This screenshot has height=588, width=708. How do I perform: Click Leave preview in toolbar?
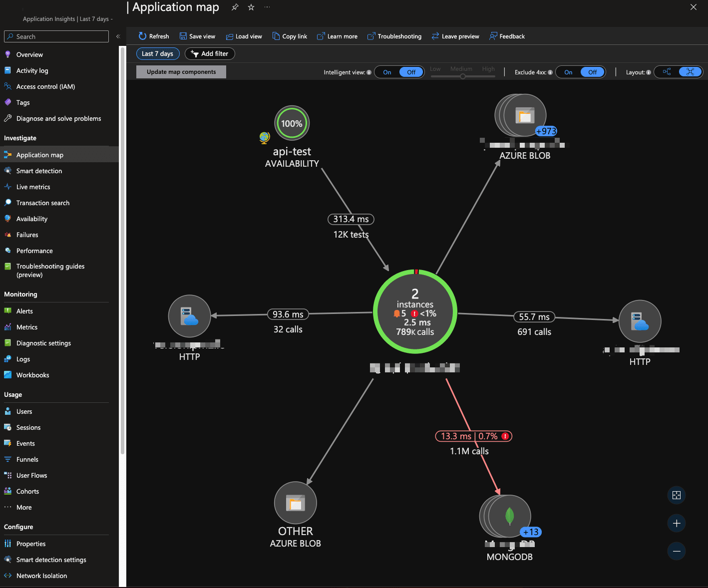455,36
